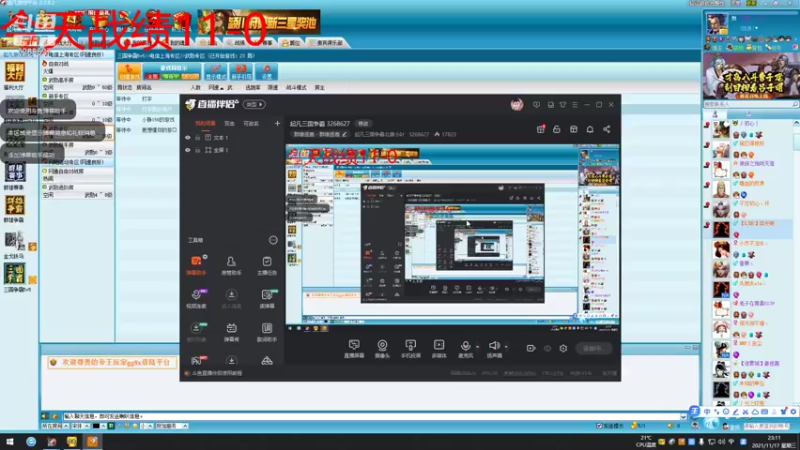800x450 pixels.
Task: Add 多媒体 multimedia source
Action: coord(439,348)
